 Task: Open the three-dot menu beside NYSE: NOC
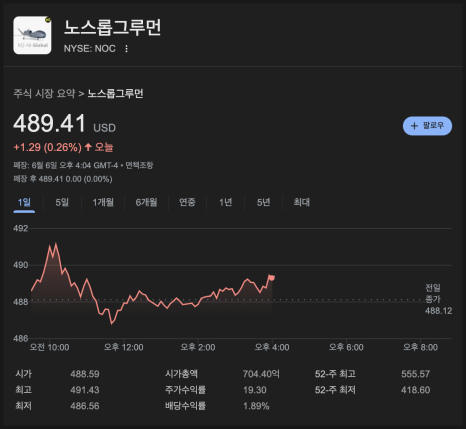pos(126,49)
